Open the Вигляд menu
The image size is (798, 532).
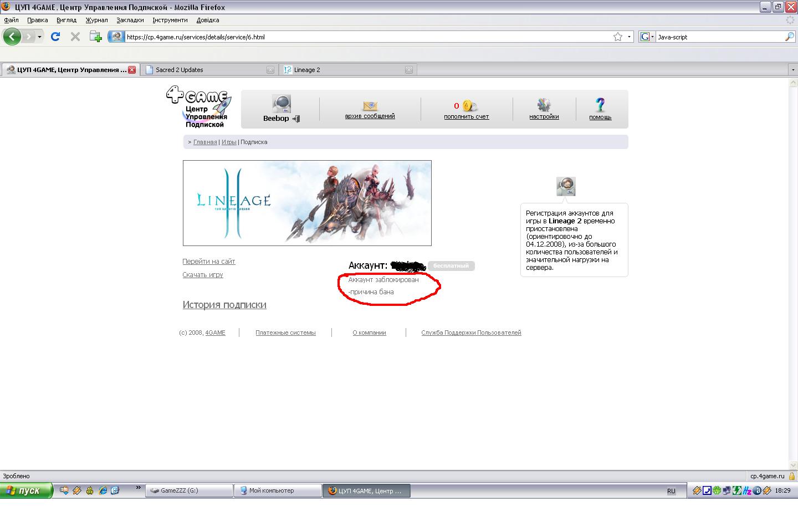point(66,20)
